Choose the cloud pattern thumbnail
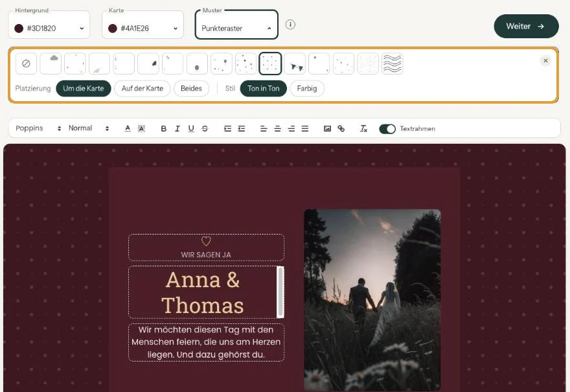This screenshot has height=392, width=570. point(51,63)
